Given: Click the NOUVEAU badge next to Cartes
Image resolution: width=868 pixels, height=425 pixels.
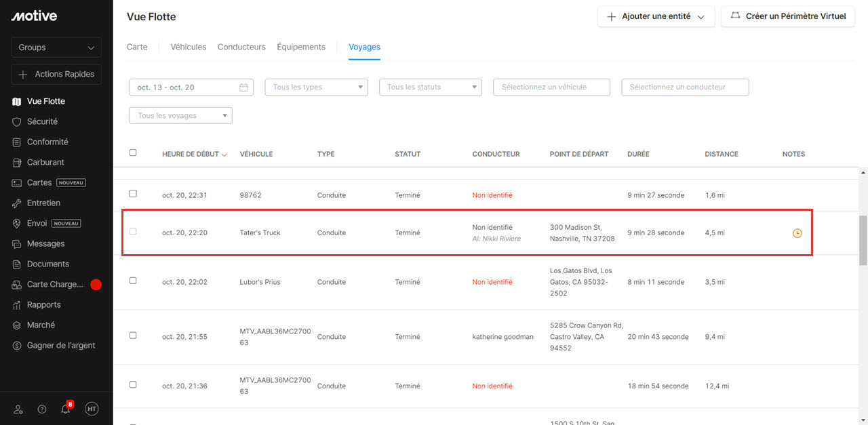Looking at the screenshot, I should coord(71,183).
